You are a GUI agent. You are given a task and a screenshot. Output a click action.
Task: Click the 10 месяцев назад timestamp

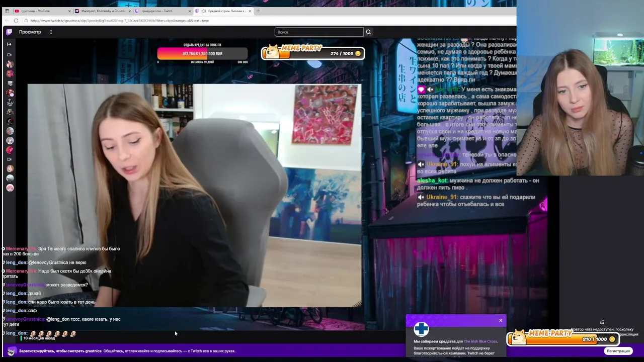(x=39, y=338)
